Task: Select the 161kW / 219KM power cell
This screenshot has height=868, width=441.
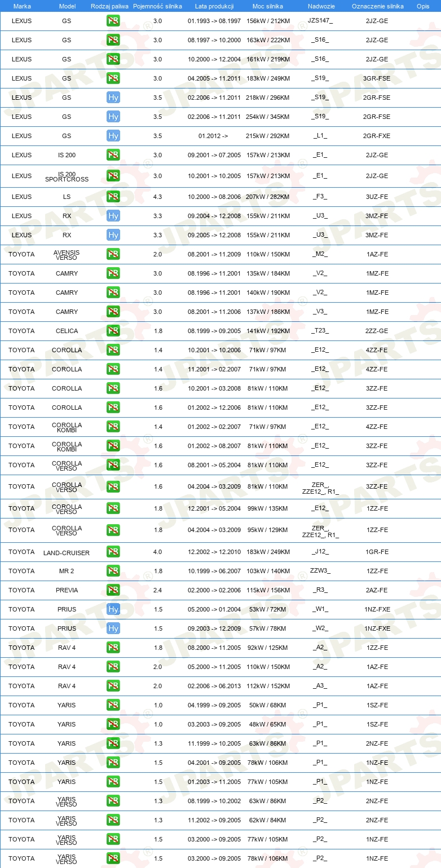Action: tap(268, 59)
